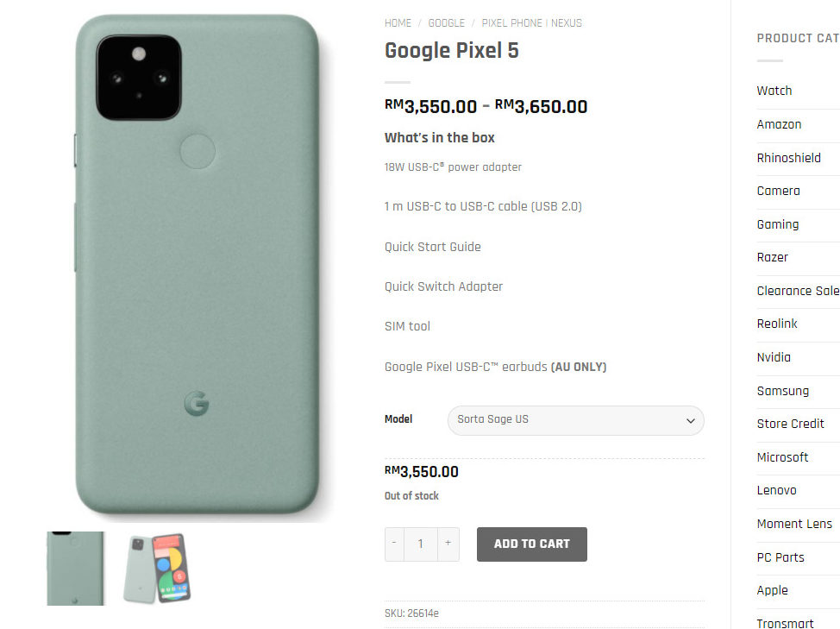
Task: Open the Watch product category
Action: pos(774,91)
